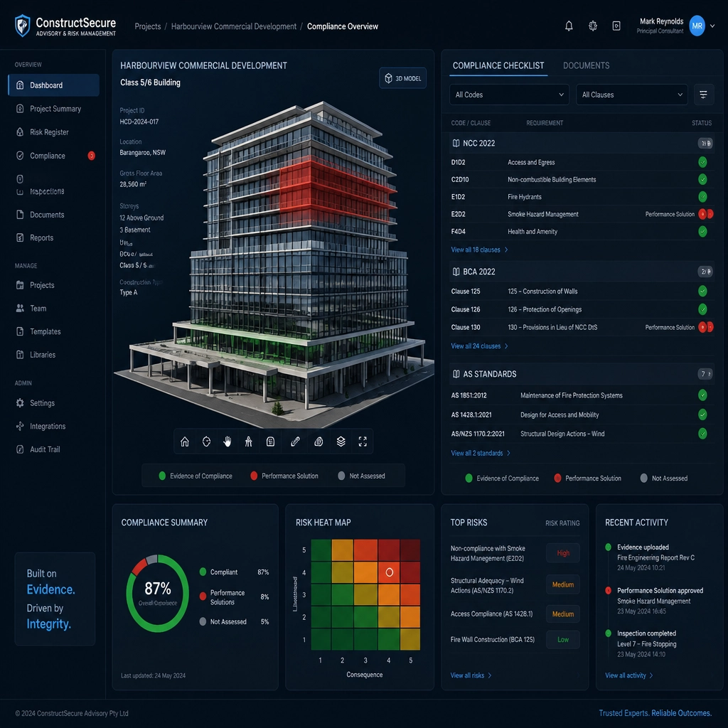Click Harbourview Commercial Development breadcrumb
Viewport: 728px width, 728px height.
coord(233,26)
